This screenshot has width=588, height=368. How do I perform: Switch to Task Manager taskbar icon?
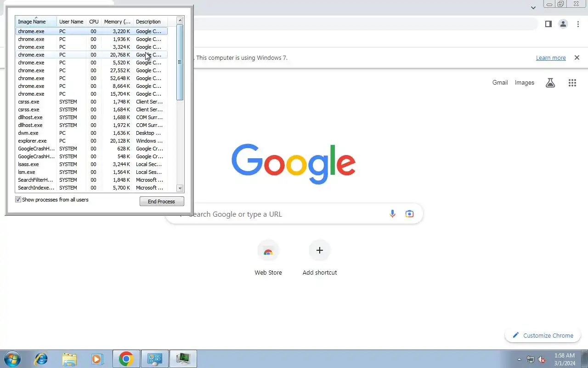click(x=183, y=359)
